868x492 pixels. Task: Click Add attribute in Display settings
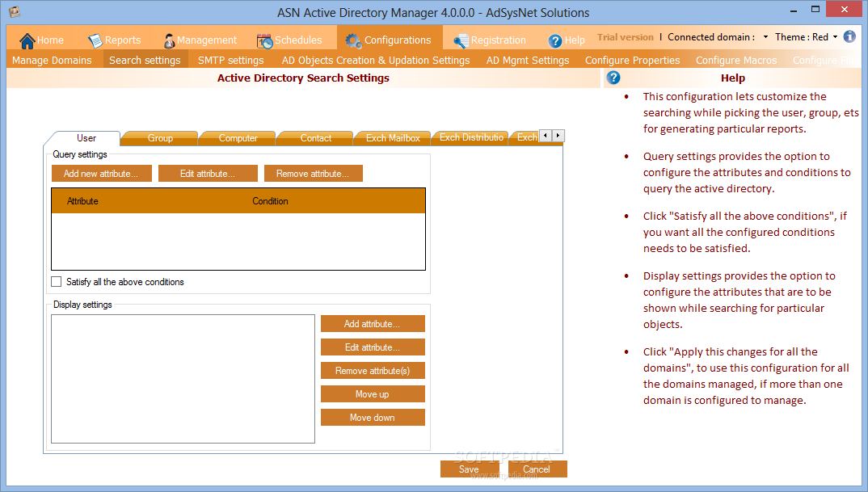373,324
